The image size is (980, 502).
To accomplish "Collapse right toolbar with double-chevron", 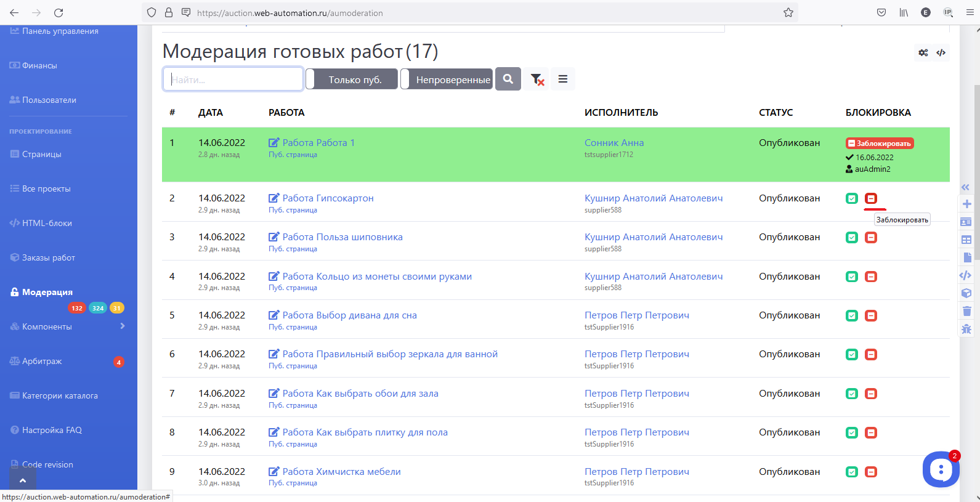I will [x=965, y=187].
